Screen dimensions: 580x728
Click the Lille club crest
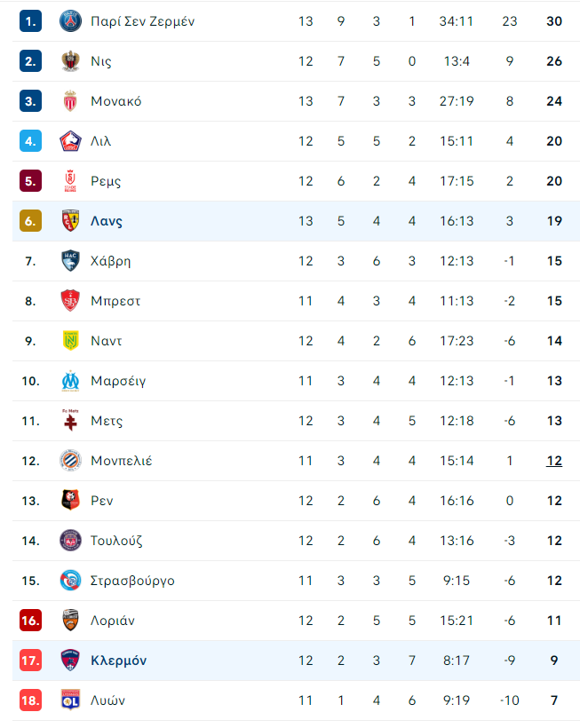pyautogui.click(x=70, y=141)
